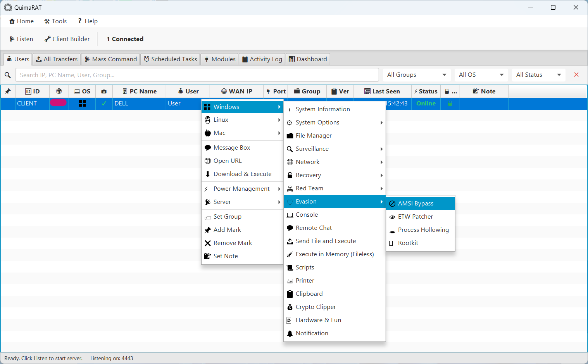Click the globe icon column header
588x364 pixels.
pos(59,91)
